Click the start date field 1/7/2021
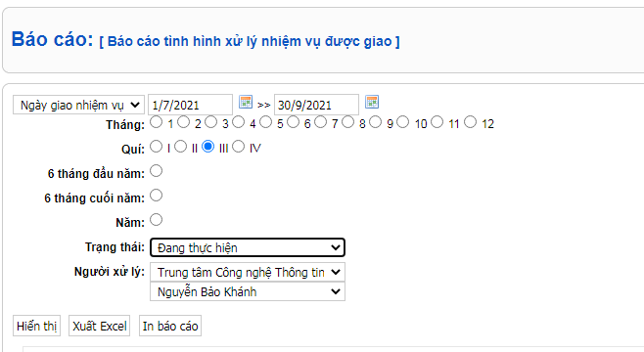 click(x=190, y=105)
